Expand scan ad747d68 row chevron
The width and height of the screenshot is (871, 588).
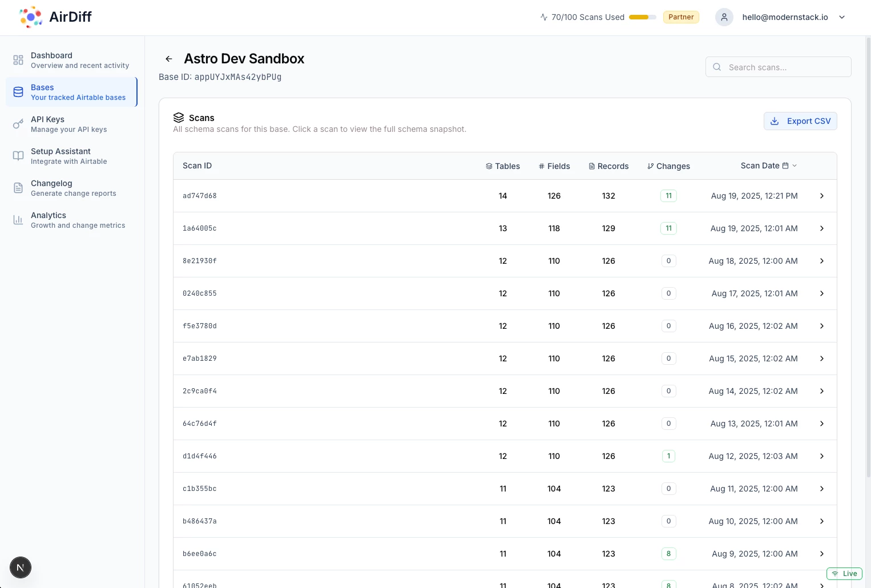coord(822,196)
